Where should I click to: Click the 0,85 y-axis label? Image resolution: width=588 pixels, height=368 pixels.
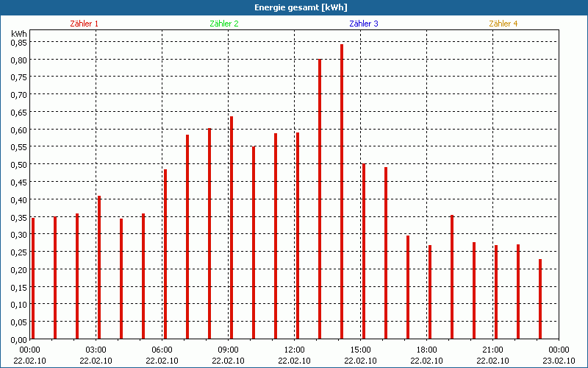pyautogui.click(x=19, y=43)
